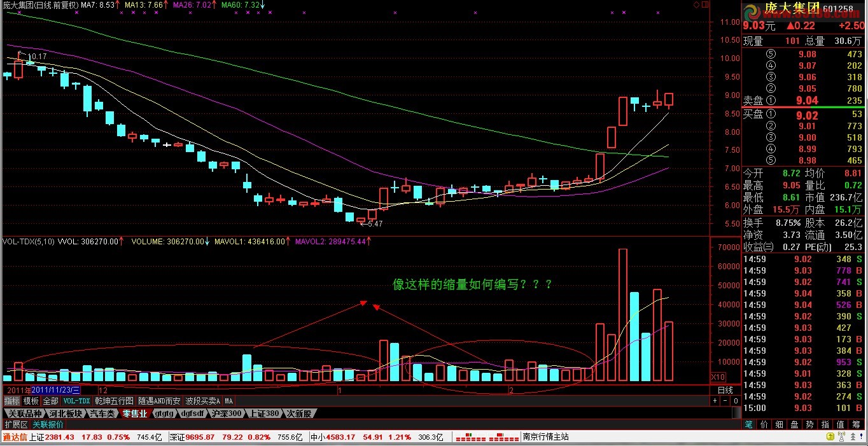This screenshot has width=868, height=446.
Task: Select the 乾坤五行图 indicator tab
Action: 114,401
